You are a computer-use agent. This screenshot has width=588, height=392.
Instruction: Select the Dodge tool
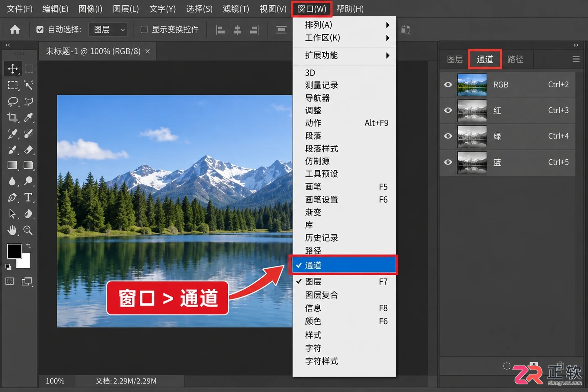(x=29, y=181)
